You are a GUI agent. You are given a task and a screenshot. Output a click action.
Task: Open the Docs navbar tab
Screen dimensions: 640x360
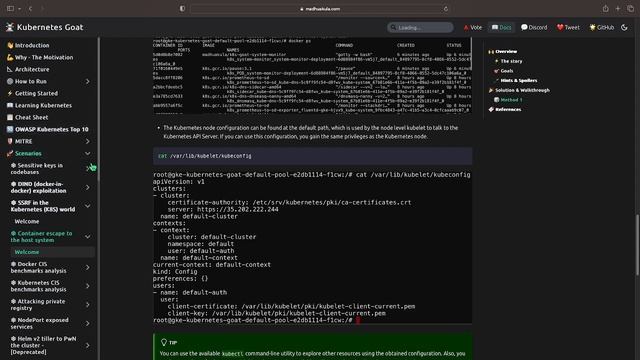501,27
